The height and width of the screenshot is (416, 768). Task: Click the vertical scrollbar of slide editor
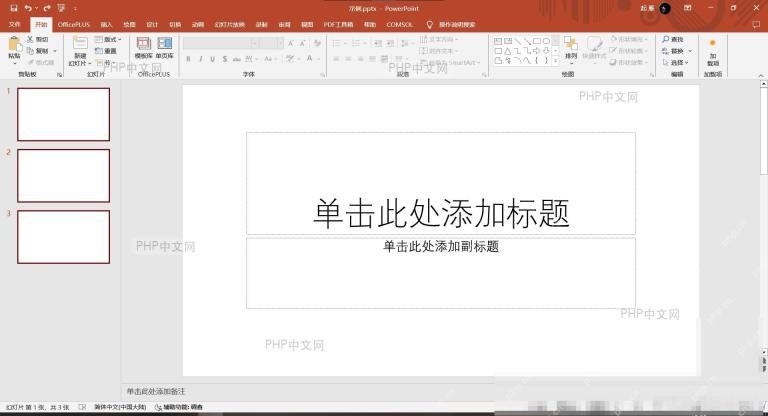[x=763, y=218]
